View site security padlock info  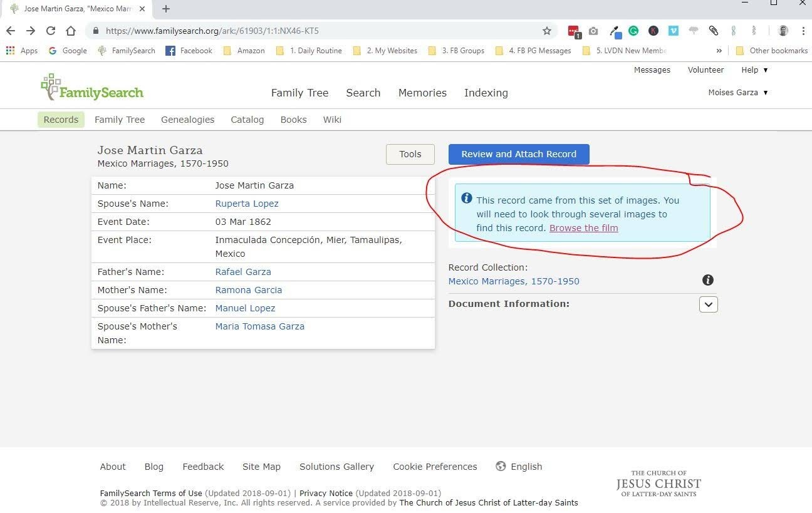pyautogui.click(x=95, y=31)
